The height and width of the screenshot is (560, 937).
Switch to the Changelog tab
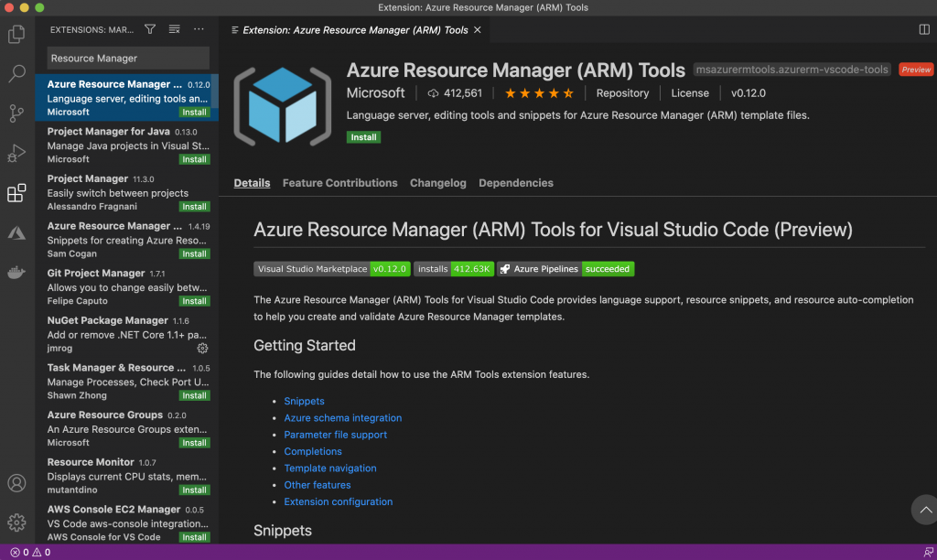tap(437, 183)
